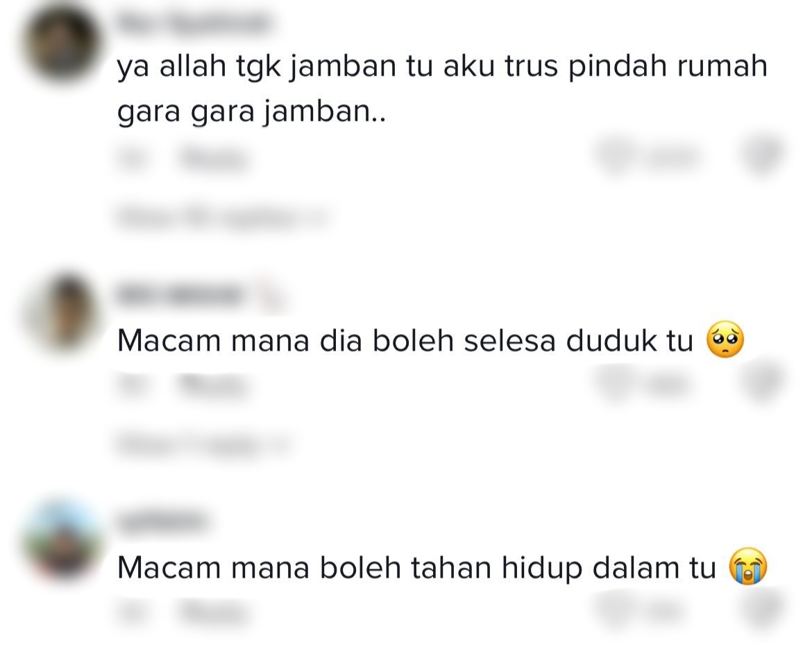This screenshot has width=812, height=652.
Task: Open the username above the jamban comment
Action: click(193, 24)
